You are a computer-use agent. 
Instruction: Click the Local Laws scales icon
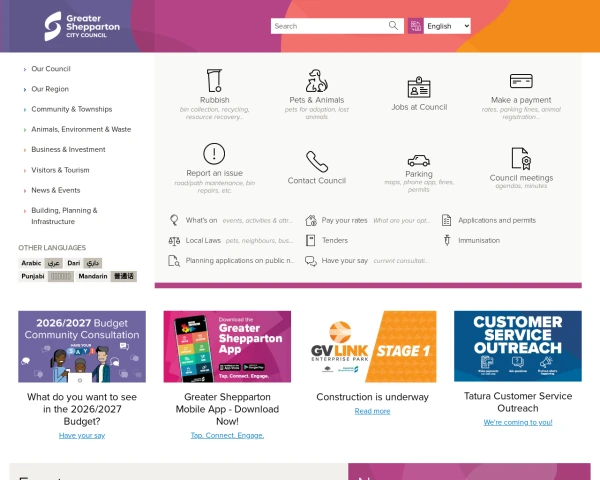pos(174,241)
